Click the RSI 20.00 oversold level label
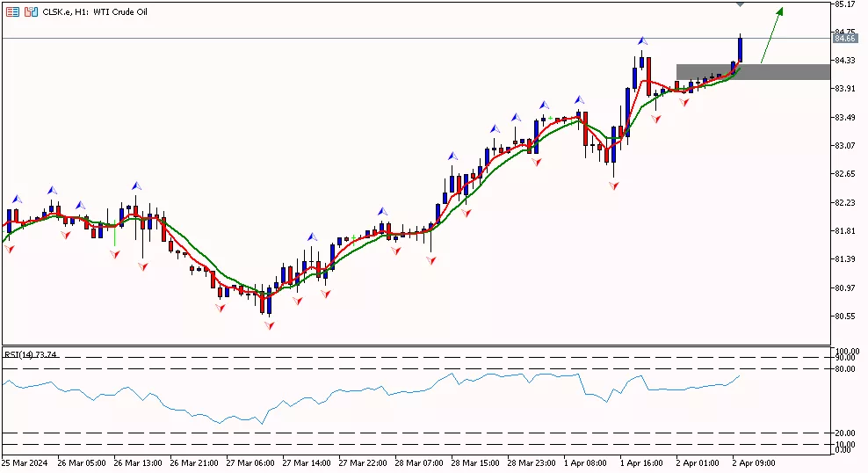Screen dimensions: 868x473 click(x=845, y=433)
